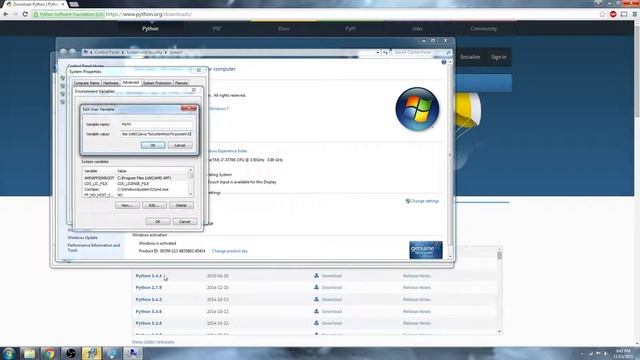Cancel the Edit User Variable dialog

180,145
